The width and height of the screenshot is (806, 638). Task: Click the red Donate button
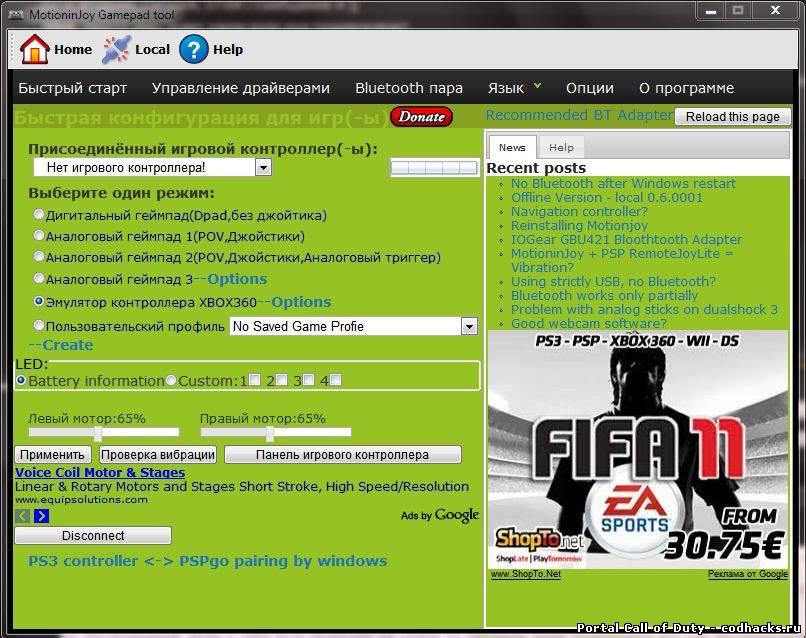(x=422, y=117)
